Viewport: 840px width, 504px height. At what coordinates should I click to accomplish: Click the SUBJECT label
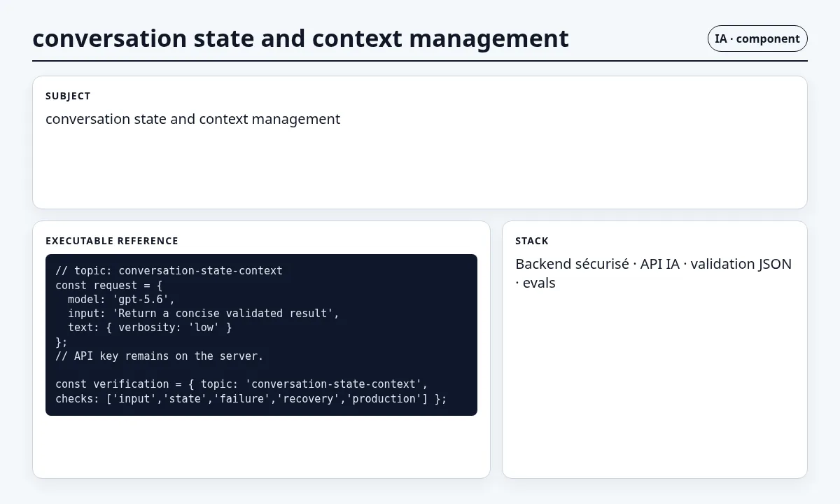[x=68, y=96]
